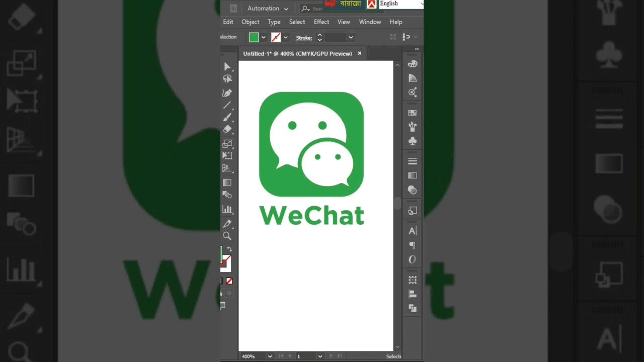
Task: Open Adobe Bridge from top bar
Action: 233,8
